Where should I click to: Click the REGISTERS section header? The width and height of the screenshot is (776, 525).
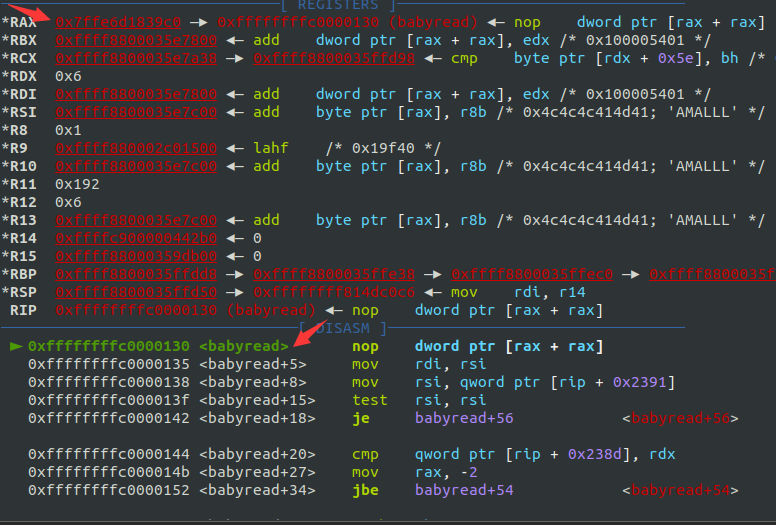[338, 5]
